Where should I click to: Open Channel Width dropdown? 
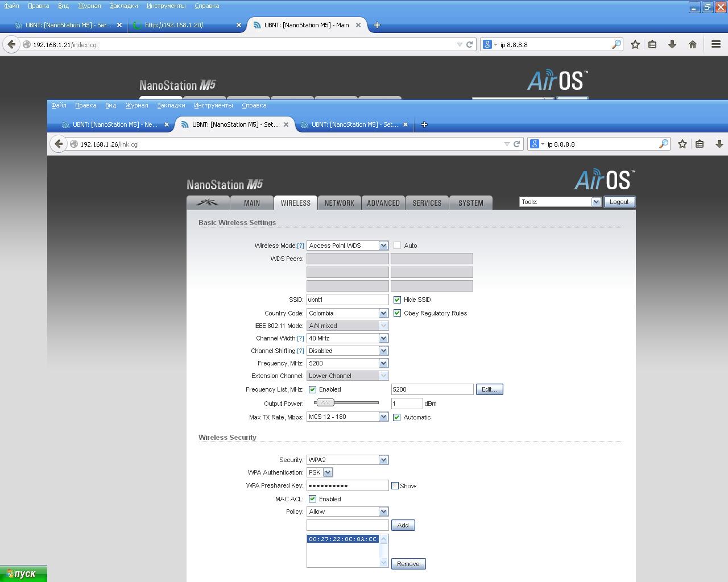point(348,338)
